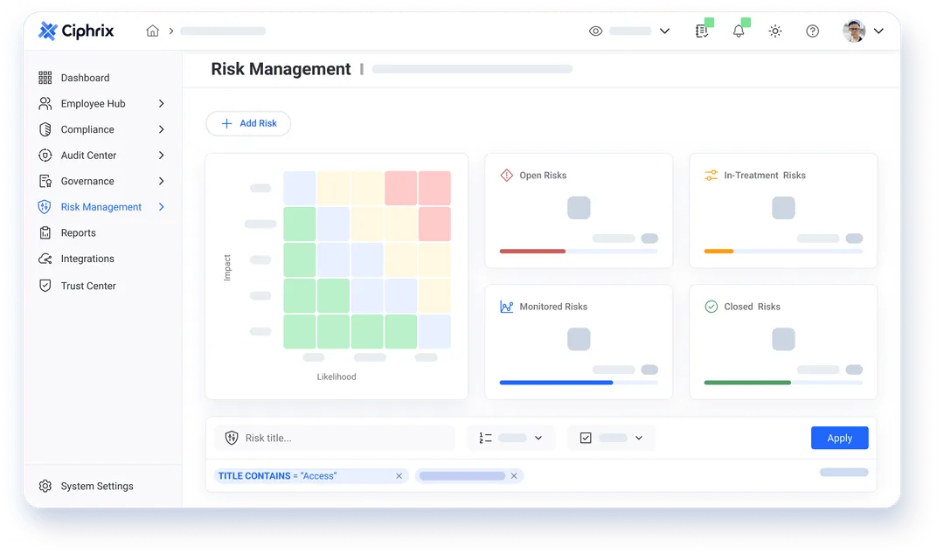Open the task checklist icon in header
The width and height of the screenshot is (944, 560).
[702, 31]
